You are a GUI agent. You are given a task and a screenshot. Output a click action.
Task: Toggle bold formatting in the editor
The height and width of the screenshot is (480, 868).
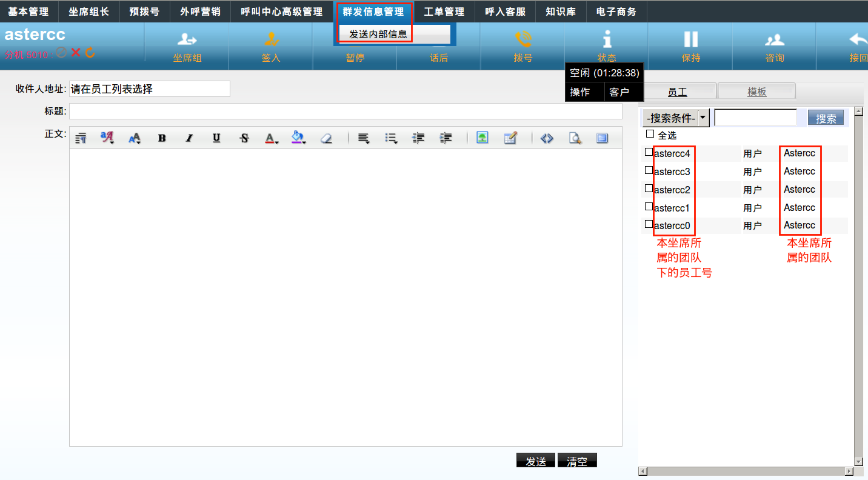coord(162,138)
